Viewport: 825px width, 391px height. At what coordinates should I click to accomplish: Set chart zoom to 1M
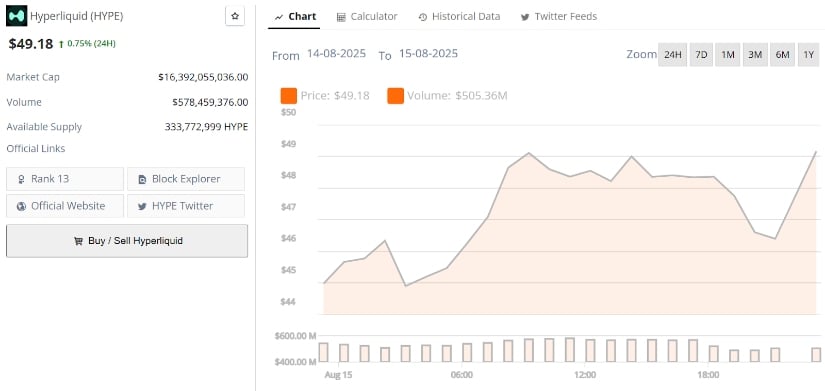[x=728, y=55]
